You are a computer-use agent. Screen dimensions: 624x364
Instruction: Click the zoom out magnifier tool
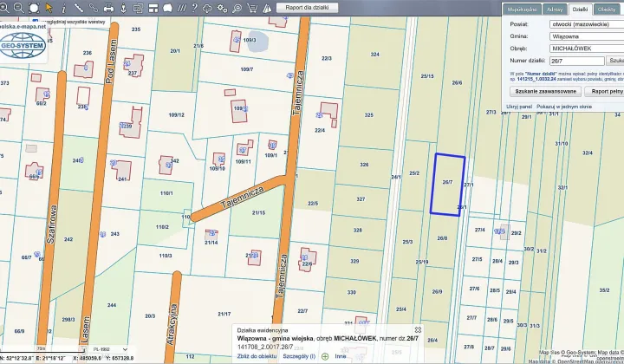18,8
